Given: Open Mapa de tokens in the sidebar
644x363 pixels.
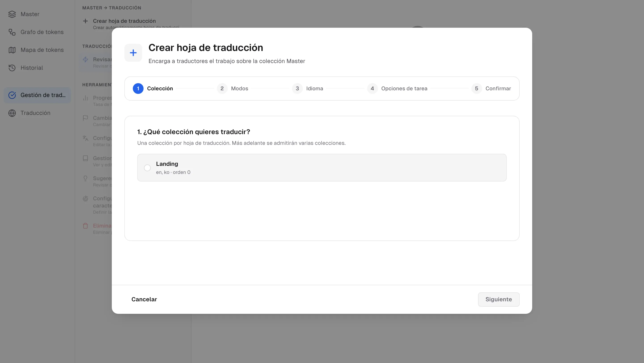Looking at the screenshot, I should point(37,50).
